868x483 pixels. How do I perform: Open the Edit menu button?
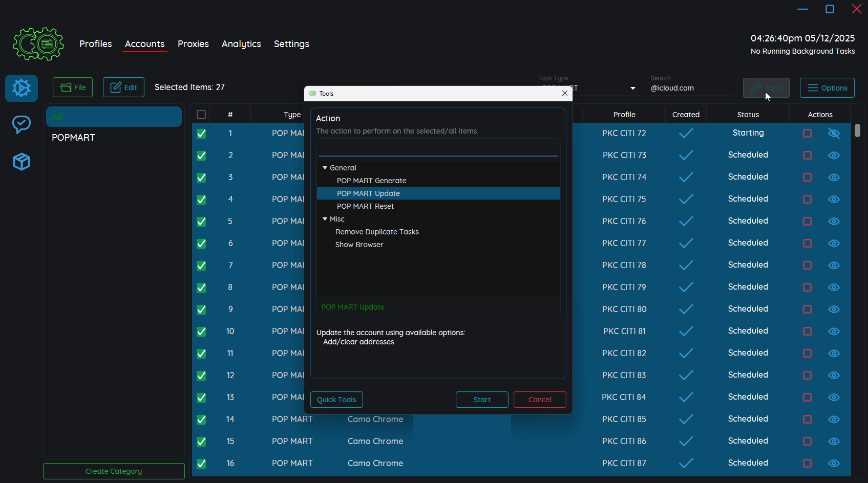123,87
